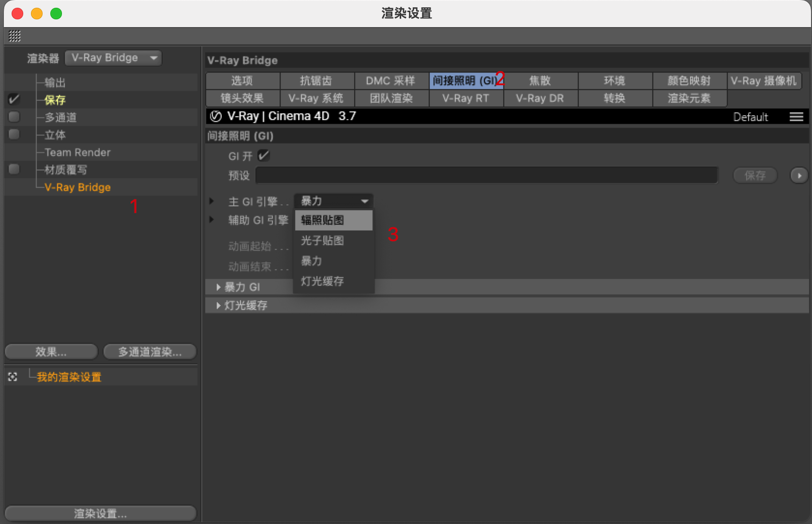Screen dimensions: 812x524
Task: Click the grip dots icon under title bar
Action: tap(15, 36)
